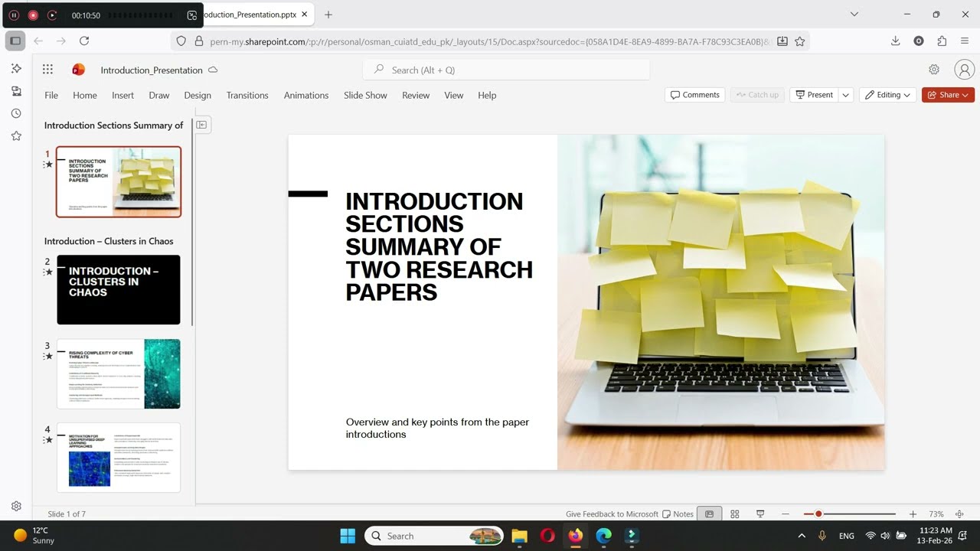Select the Transitions tab
980x551 pixels.
click(247, 95)
